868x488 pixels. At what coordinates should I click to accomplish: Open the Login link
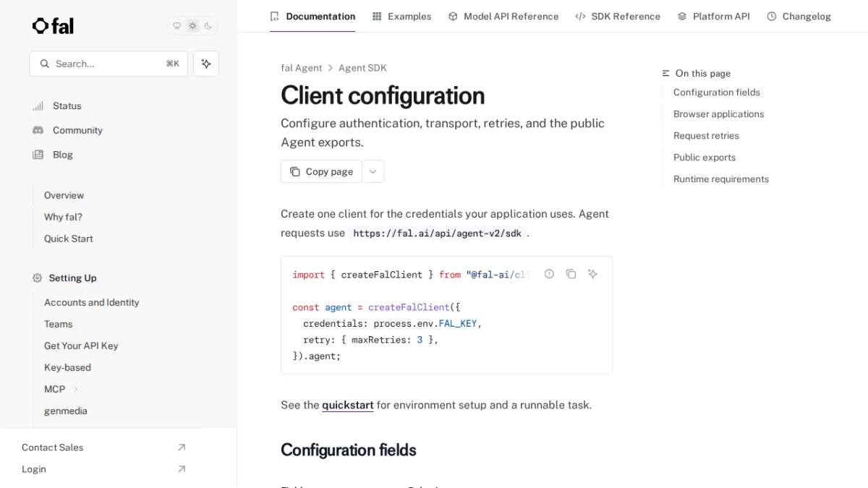click(x=34, y=469)
